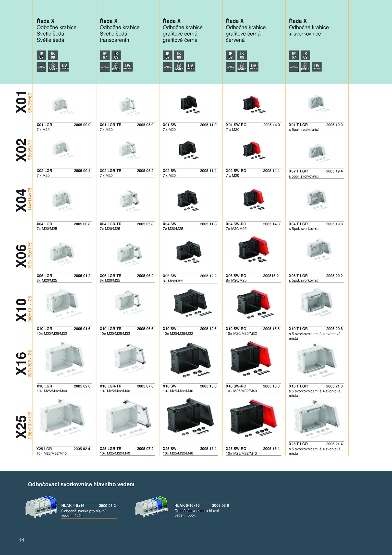Viewport: 392px width, 555px height.
Task: Click the 650° flame badge above X01 LGR
Action: (53, 67)
